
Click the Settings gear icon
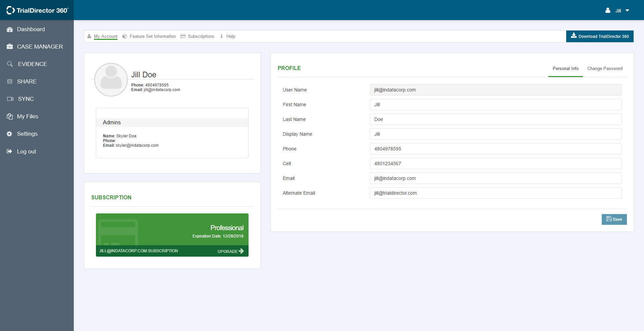9,134
